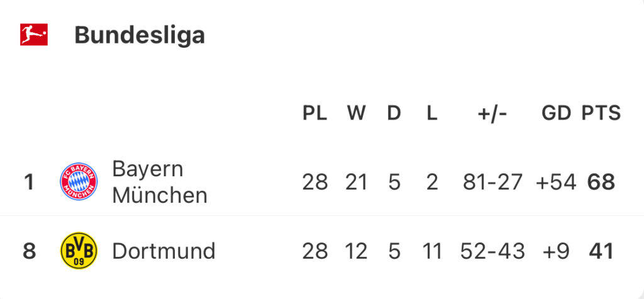Screen dimensions: 644x299
Task: Click Dortmund's 52-43 goals record
Action: [492, 251]
